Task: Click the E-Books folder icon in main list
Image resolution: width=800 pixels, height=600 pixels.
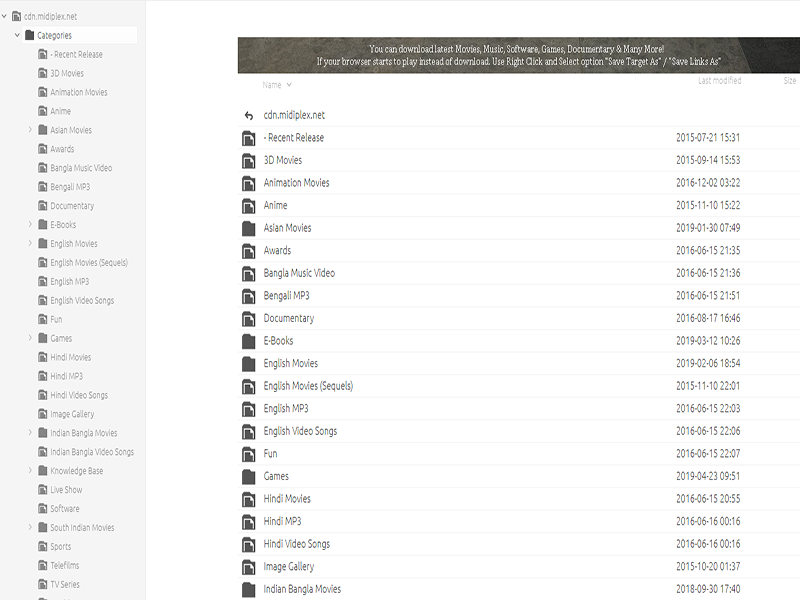Action: pyautogui.click(x=249, y=341)
